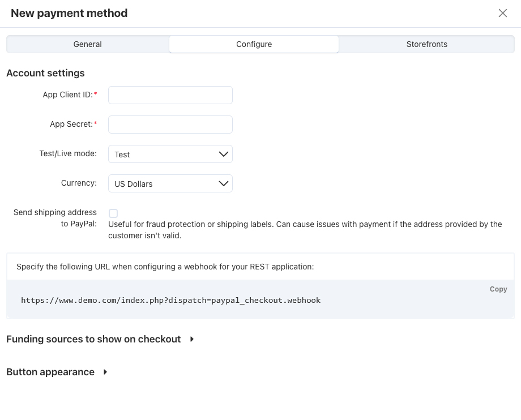Switch to the Storefronts tab
The height and width of the screenshot is (420, 521).
tap(426, 44)
